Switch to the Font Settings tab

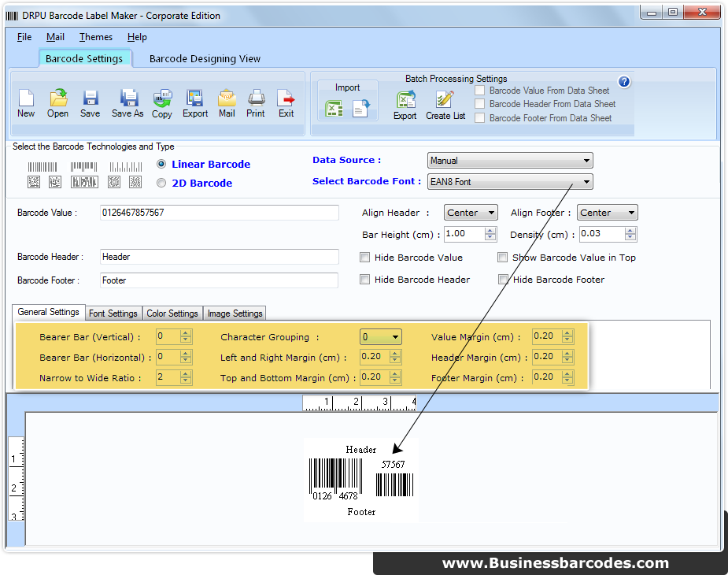[x=113, y=313]
